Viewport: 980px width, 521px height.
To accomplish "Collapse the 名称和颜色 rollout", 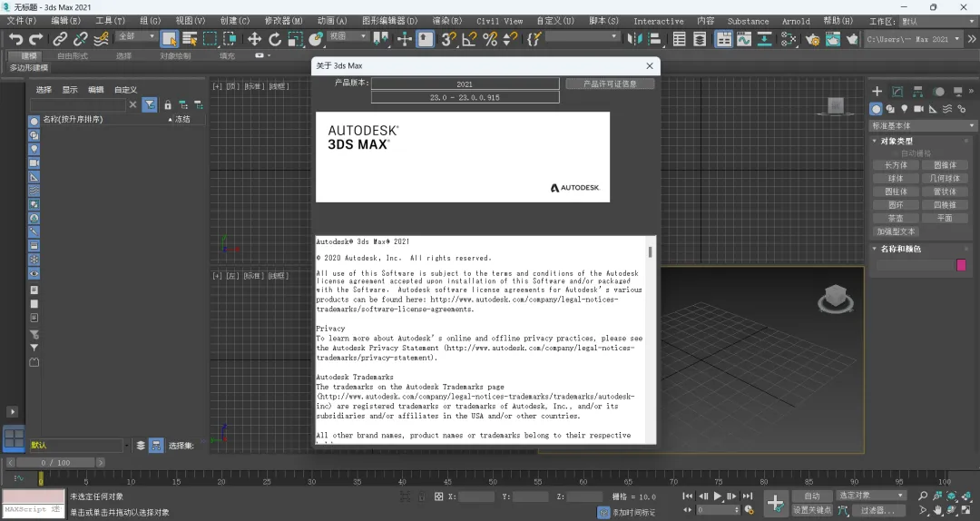I will [900, 249].
